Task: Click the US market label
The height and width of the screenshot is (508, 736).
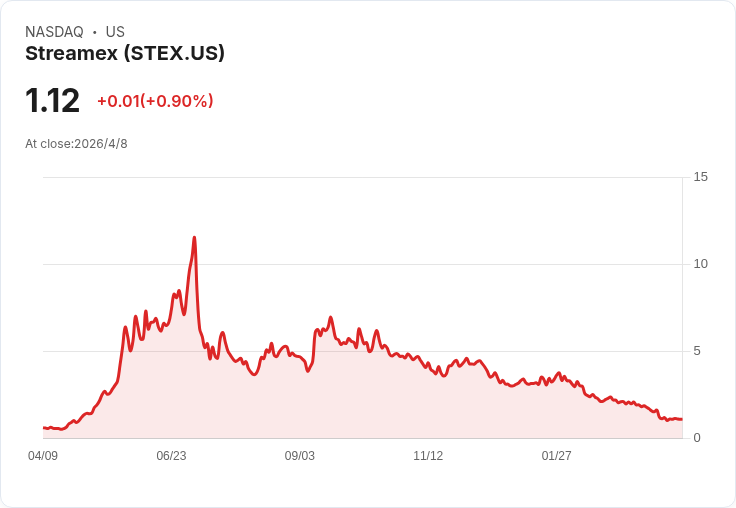Action: coord(115,31)
